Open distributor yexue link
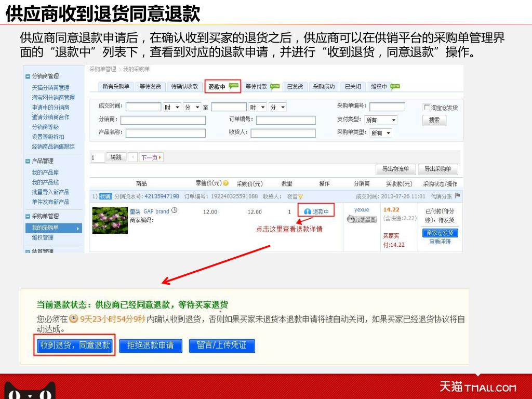 coord(362,210)
